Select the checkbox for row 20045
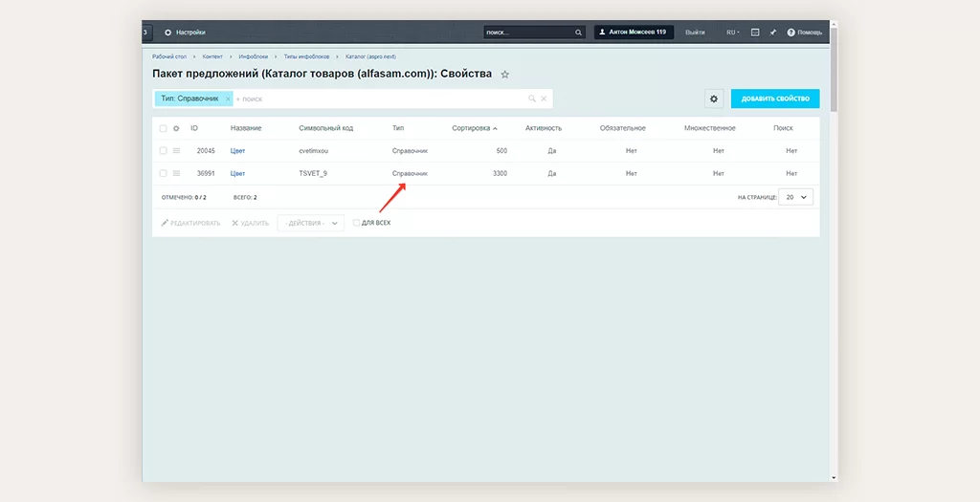The image size is (980, 502). pos(163,151)
